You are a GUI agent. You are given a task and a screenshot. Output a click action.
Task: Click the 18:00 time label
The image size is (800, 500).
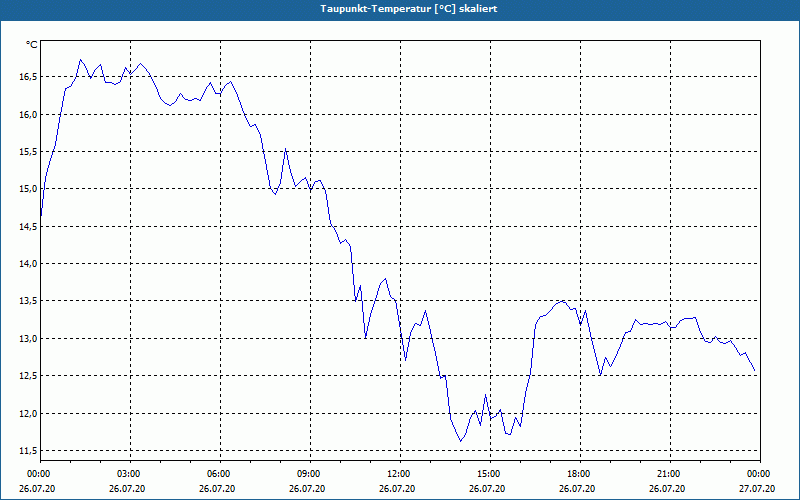coord(577,474)
